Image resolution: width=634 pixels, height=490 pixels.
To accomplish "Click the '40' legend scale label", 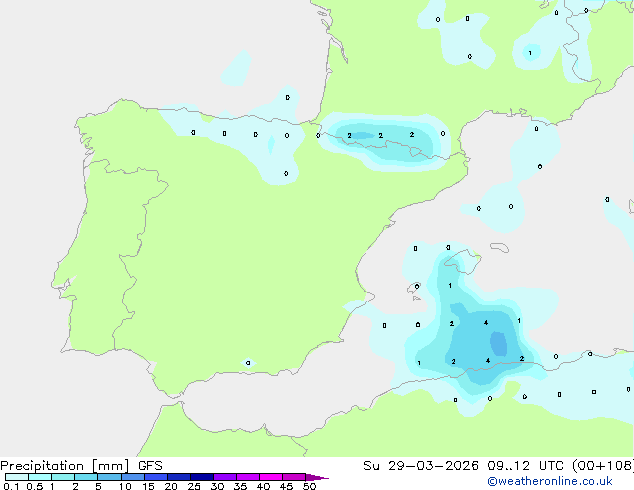I will click(x=263, y=486).
